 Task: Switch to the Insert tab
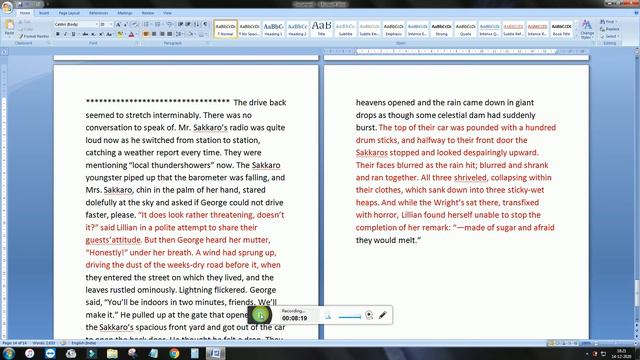tap(44, 13)
